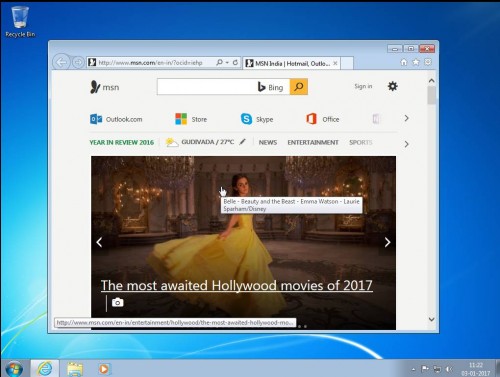Viewport: 500px width, 377px height.
Task: Open Windows Media Player taskbar icon
Action: [x=104, y=369]
